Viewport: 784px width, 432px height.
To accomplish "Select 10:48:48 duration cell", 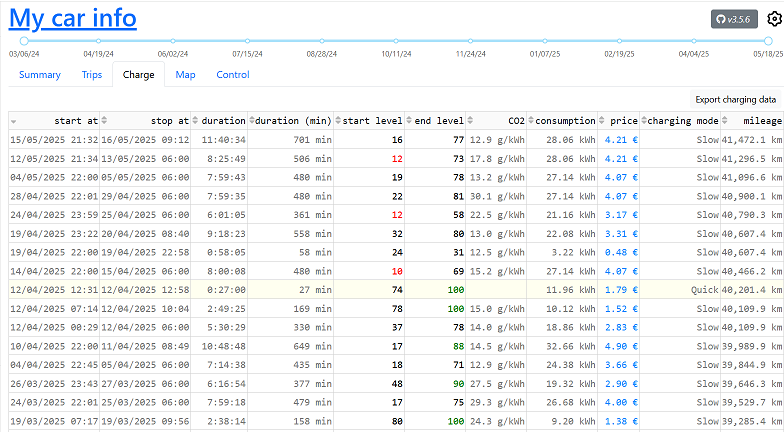I will (x=219, y=346).
